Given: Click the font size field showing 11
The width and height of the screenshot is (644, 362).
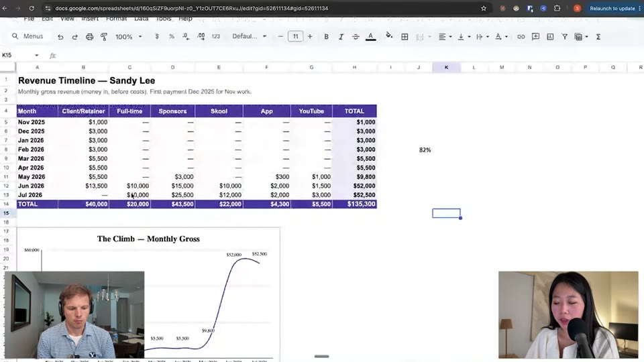Looking at the screenshot, I should pos(295,36).
